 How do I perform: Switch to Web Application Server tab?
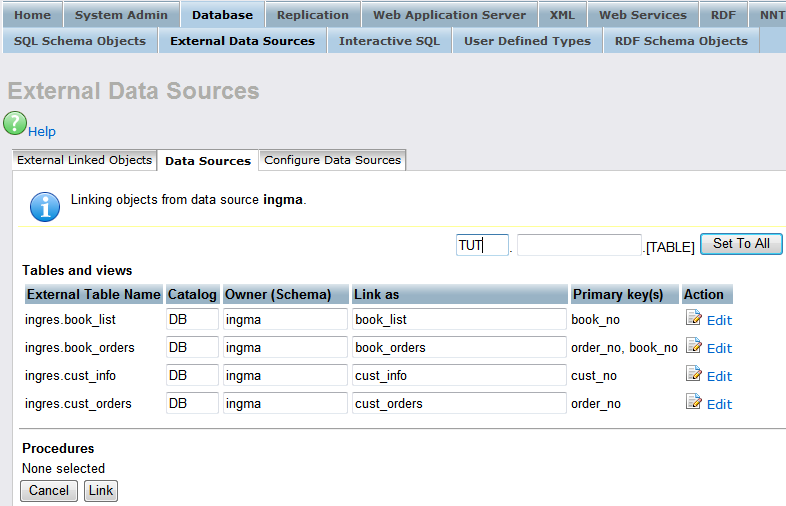[449, 15]
